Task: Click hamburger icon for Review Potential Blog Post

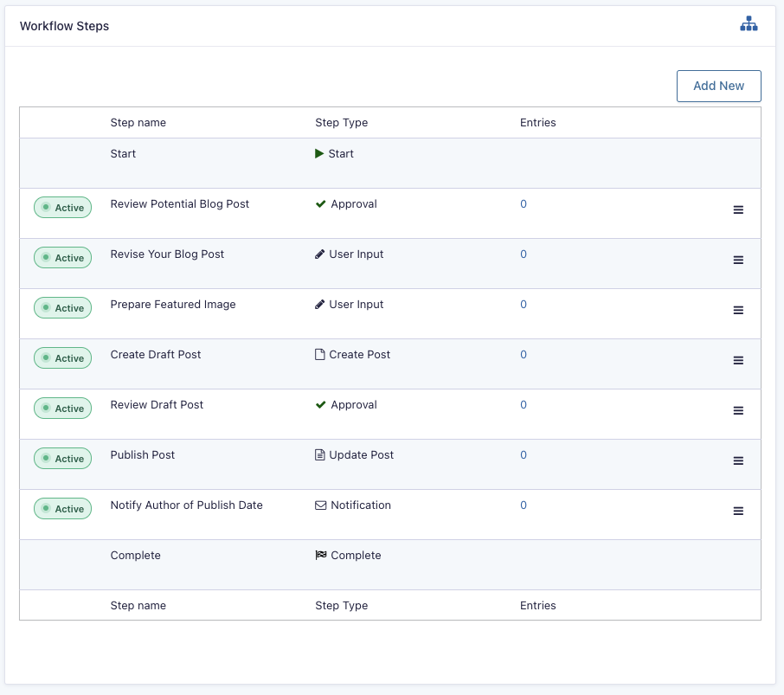Action: point(738,209)
